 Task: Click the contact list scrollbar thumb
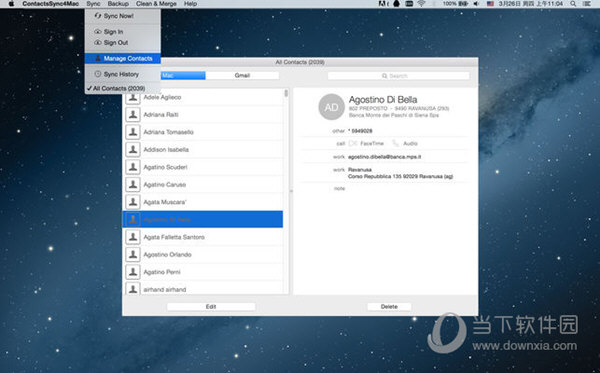pyautogui.click(x=286, y=93)
